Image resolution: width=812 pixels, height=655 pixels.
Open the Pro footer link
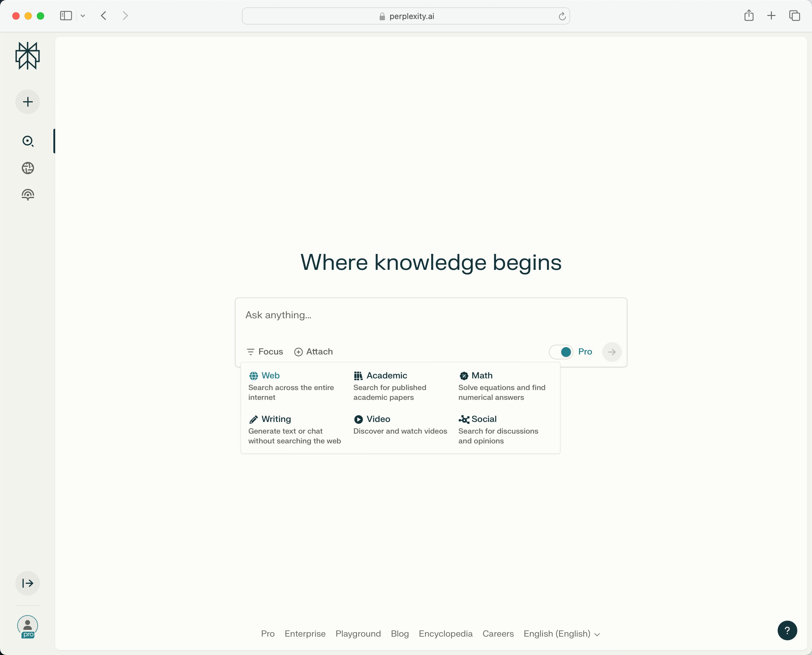click(x=268, y=634)
